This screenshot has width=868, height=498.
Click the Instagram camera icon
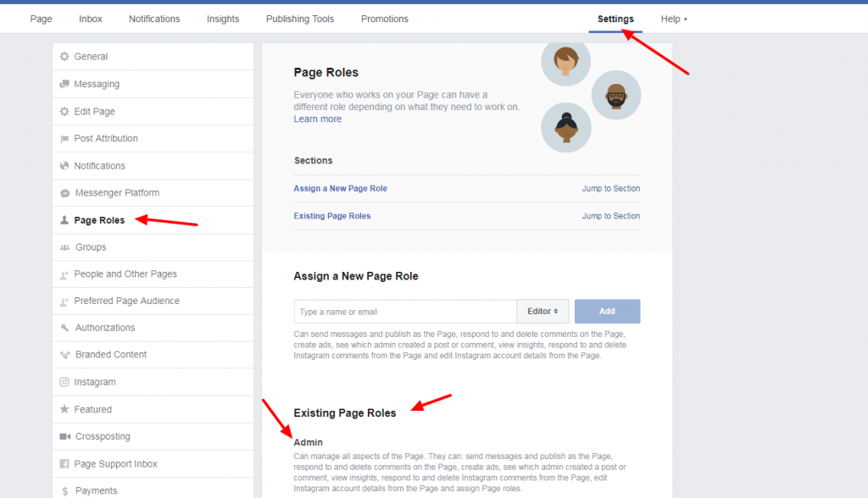(64, 382)
